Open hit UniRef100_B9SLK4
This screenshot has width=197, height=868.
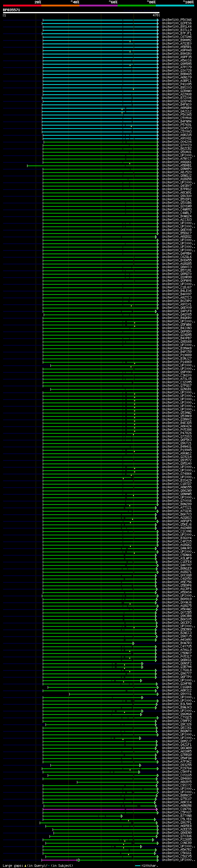tap(177, 26)
